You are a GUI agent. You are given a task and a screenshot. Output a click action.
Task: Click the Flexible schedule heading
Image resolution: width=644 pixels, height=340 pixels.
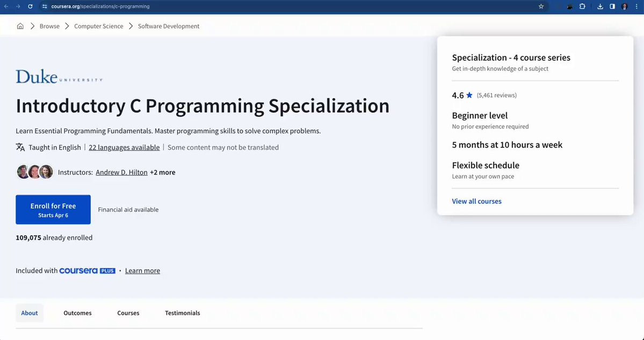486,165
